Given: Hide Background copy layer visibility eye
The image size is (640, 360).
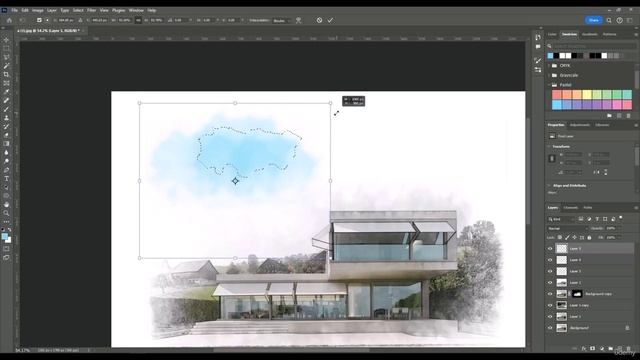Looking at the screenshot, I should (x=550, y=294).
